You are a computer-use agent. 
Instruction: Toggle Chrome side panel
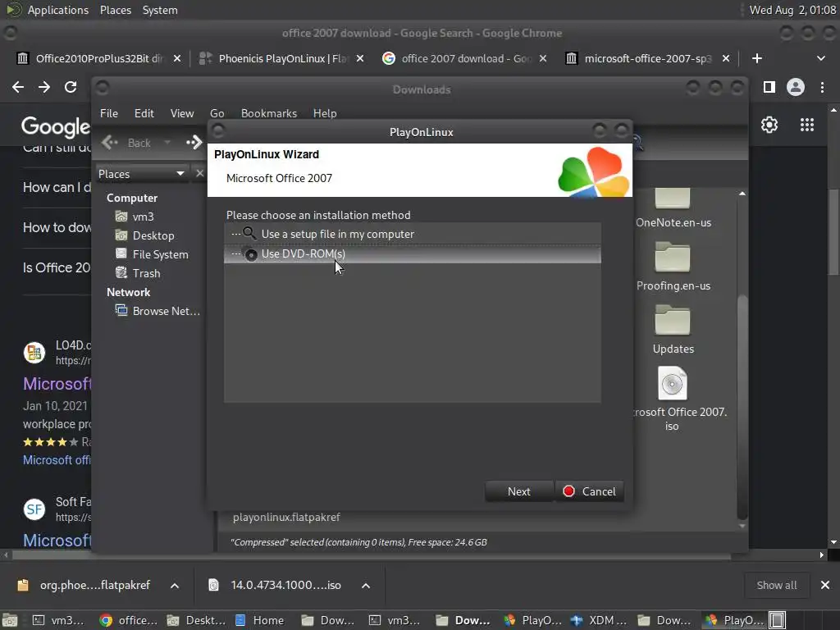[x=769, y=87]
